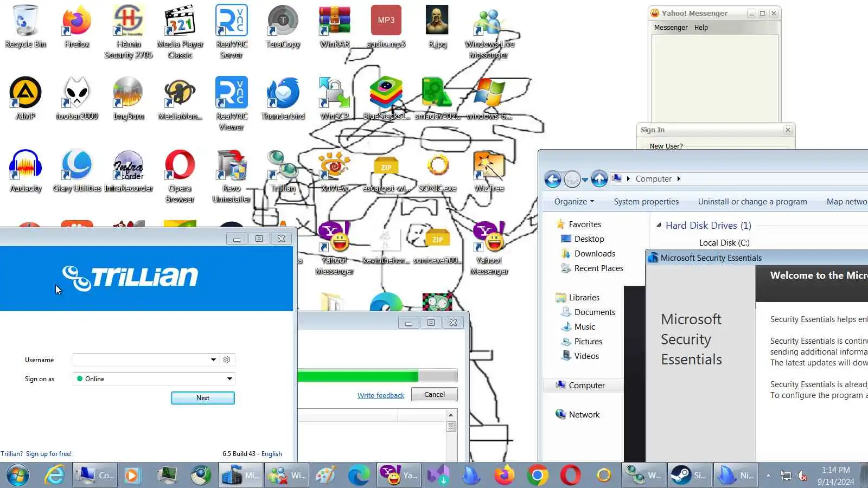The height and width of the screenshot is (488, 868).
Task: Launch AIMP desktop shortcut
Action: click(25, 98)
